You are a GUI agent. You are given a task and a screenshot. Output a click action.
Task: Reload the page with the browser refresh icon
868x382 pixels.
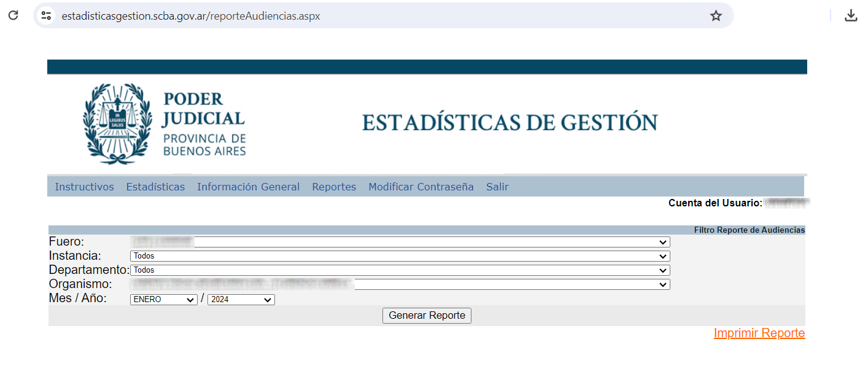pyautogui.click(x=13, y=15)
